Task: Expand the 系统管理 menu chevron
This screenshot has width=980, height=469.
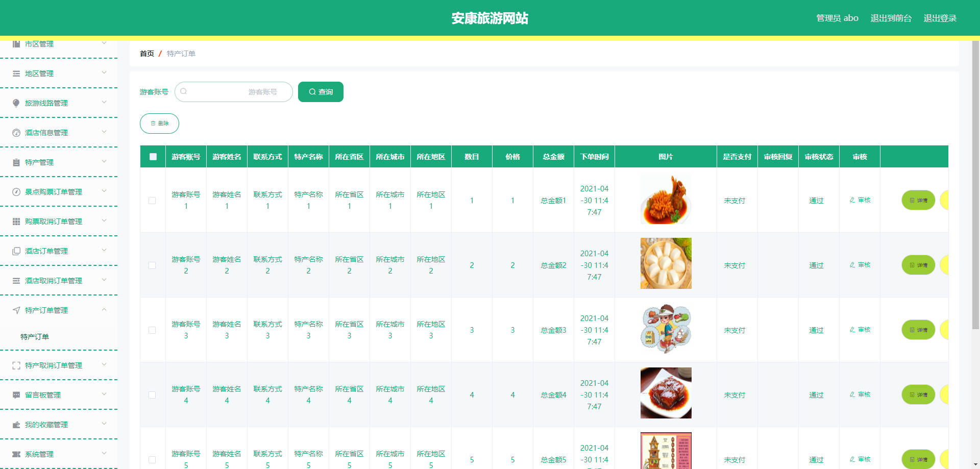Action: point(104,453)
